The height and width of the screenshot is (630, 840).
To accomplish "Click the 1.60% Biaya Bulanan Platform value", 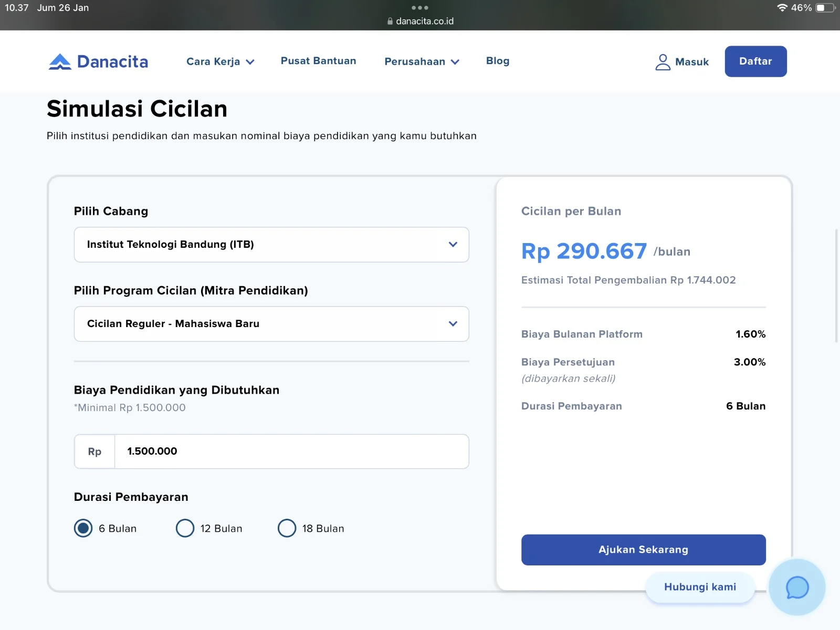I will (750, 334).
